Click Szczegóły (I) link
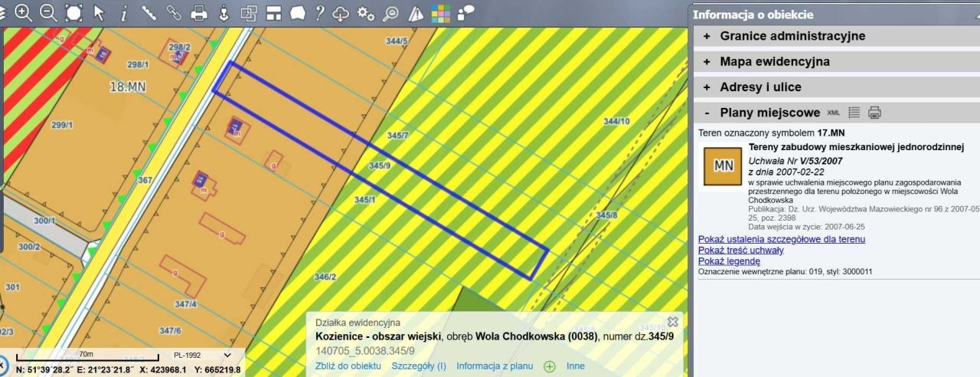Image resolution: width=980 pixels, height=377 pixels. [x=419, y=366]
